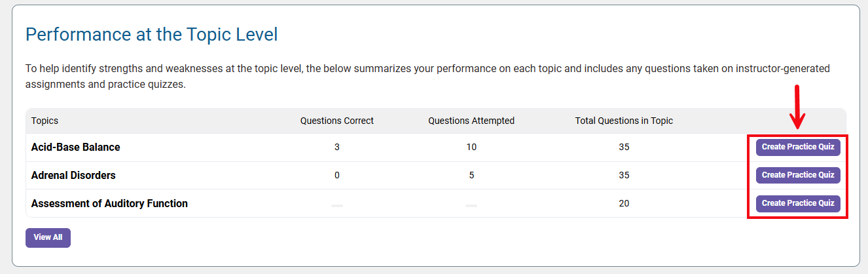Image resolution: width=868 pixels, height=274 pixels.
Task: Click Adrenal Disorders attempted value 5
Action: click(471, 176)
